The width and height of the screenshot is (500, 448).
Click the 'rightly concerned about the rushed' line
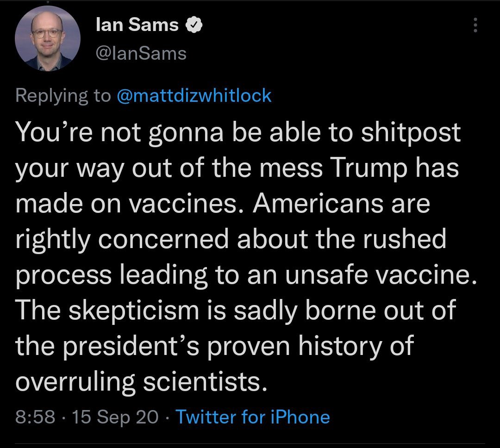pyautogui.click(x=231, y=239)
